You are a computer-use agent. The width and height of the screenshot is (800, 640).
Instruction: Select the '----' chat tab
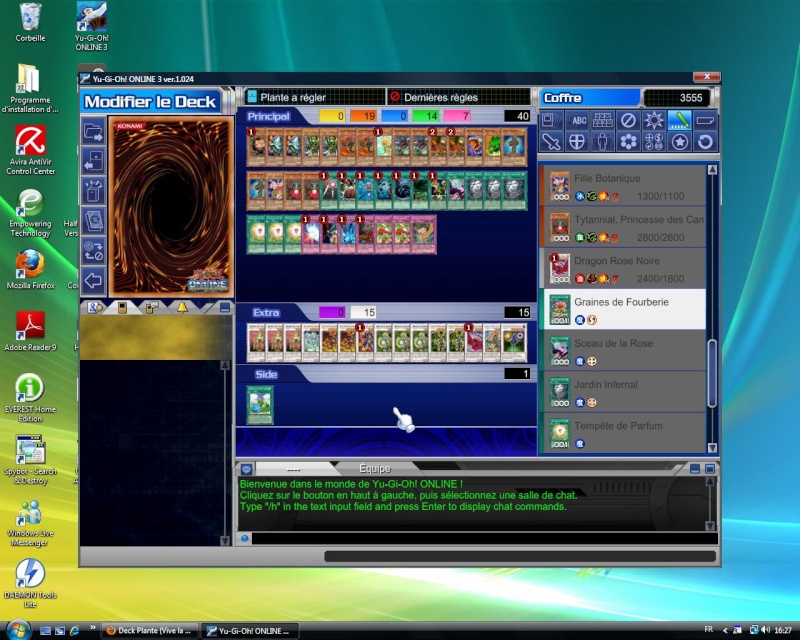[x=293, y=468]
